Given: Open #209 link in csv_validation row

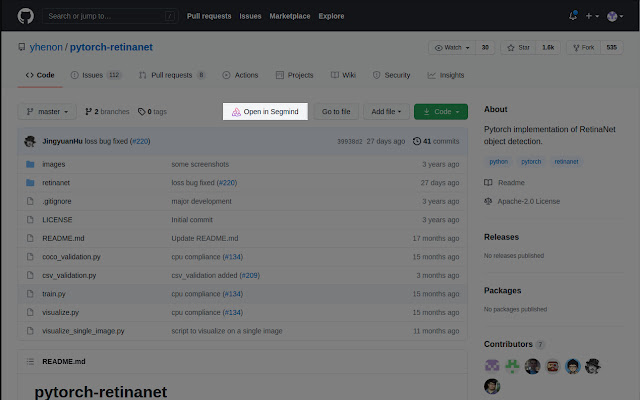Looking at the screenshot, I should (x=250, y=276).
